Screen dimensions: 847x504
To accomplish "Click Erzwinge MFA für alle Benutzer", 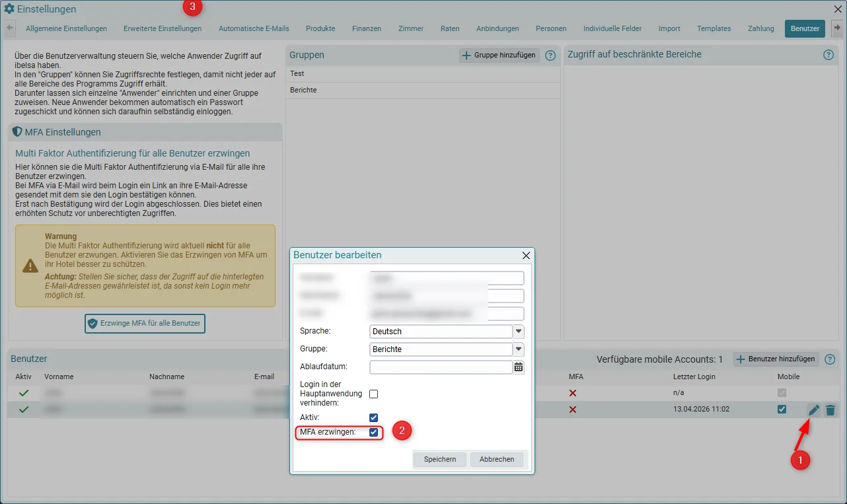I will pyautogui.click(x=145, y=324).
